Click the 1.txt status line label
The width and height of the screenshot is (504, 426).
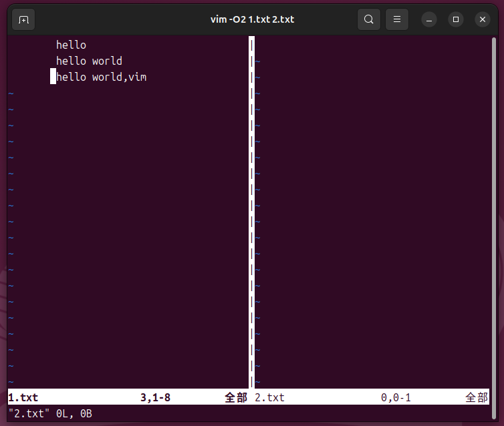(x=23, y=397)
